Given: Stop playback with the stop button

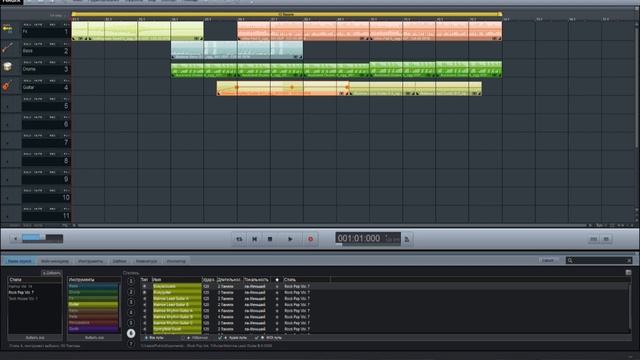Looking at the screenshot, I should (x=270, y=239).
